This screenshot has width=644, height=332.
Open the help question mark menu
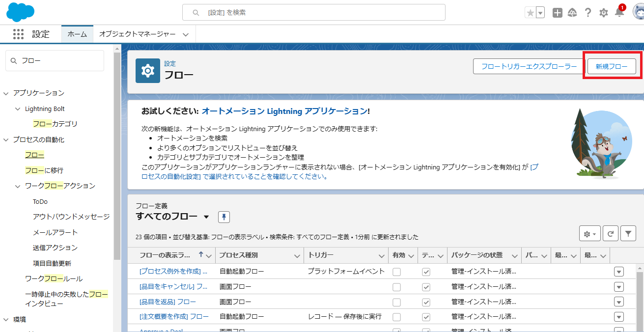[588, 13]
